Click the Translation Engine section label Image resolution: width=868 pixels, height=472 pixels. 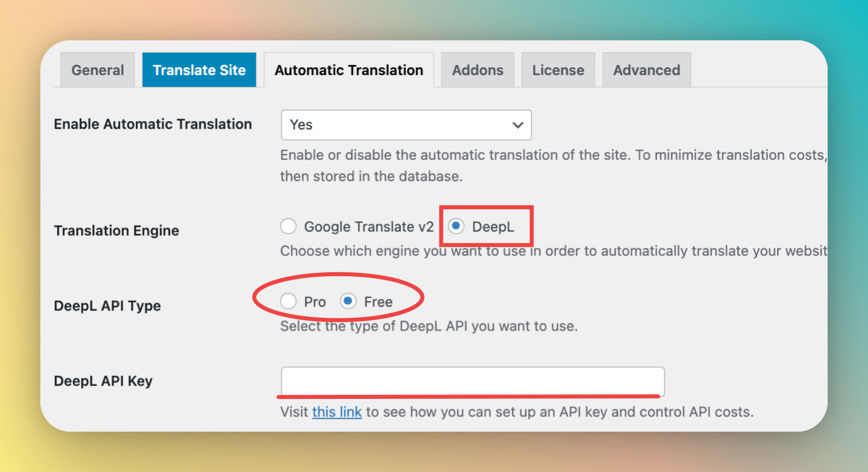pyautogui.click(x=116, y=230)
